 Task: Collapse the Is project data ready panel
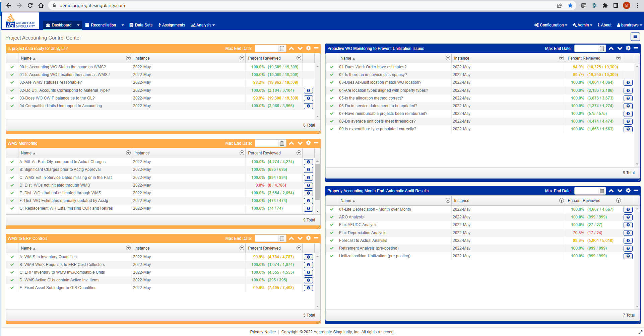(316, 48)
